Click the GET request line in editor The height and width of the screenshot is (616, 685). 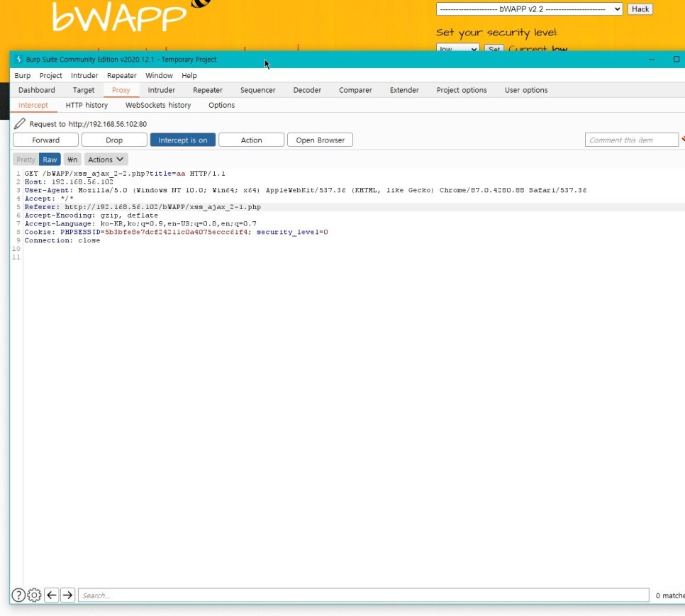tap(125, 174)
